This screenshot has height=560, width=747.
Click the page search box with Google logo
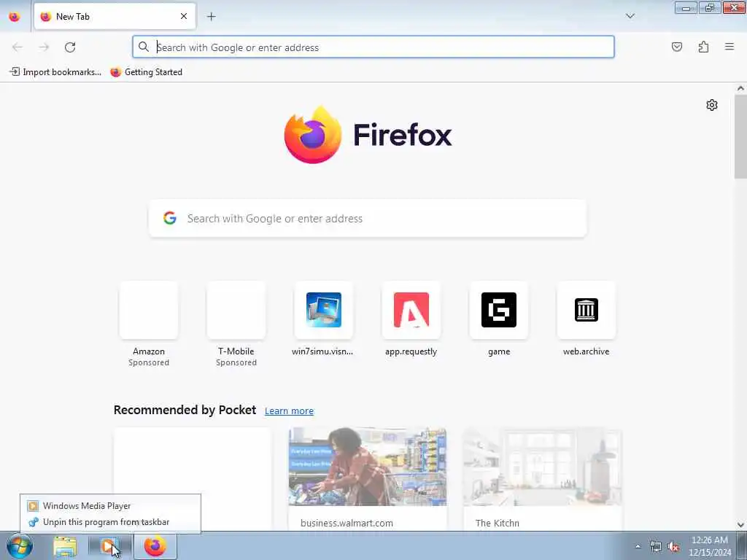(368, 218)
